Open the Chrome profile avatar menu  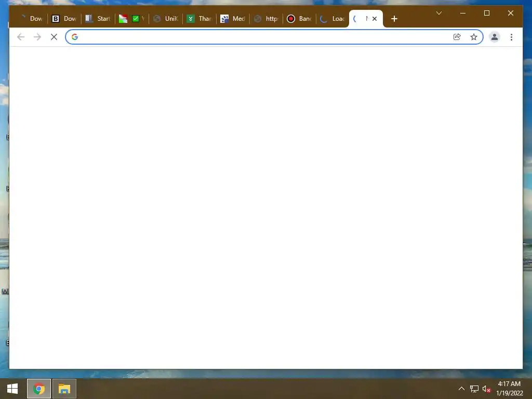tap(495, 37)
